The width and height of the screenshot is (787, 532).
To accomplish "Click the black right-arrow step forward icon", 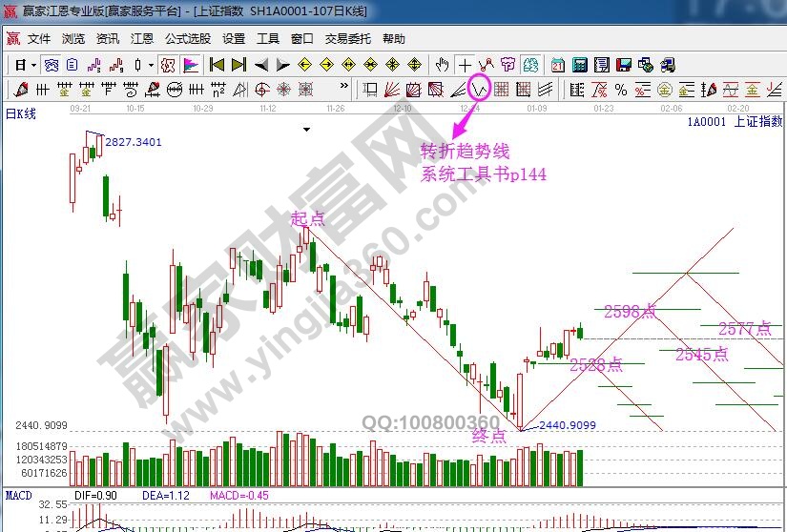I will click(282, 65).
